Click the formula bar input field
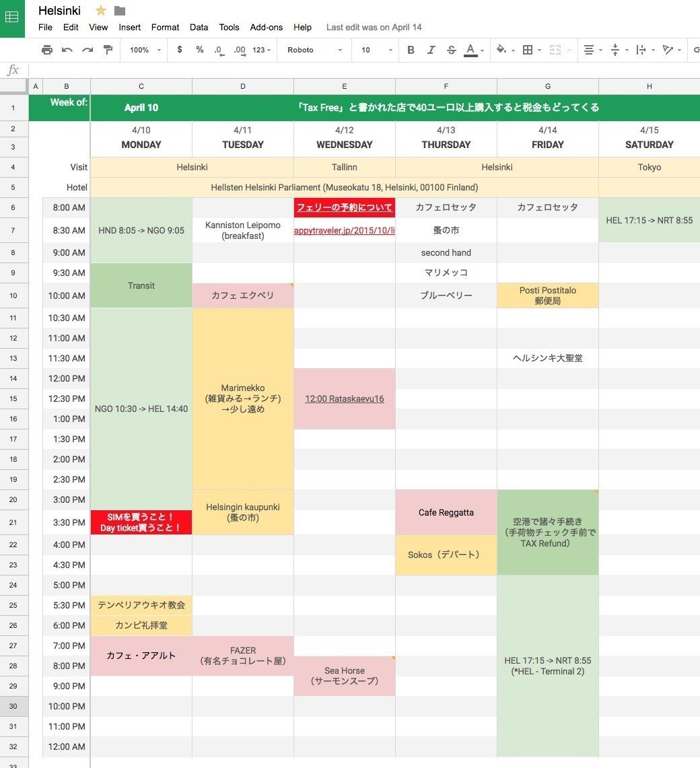 [363, 70]
